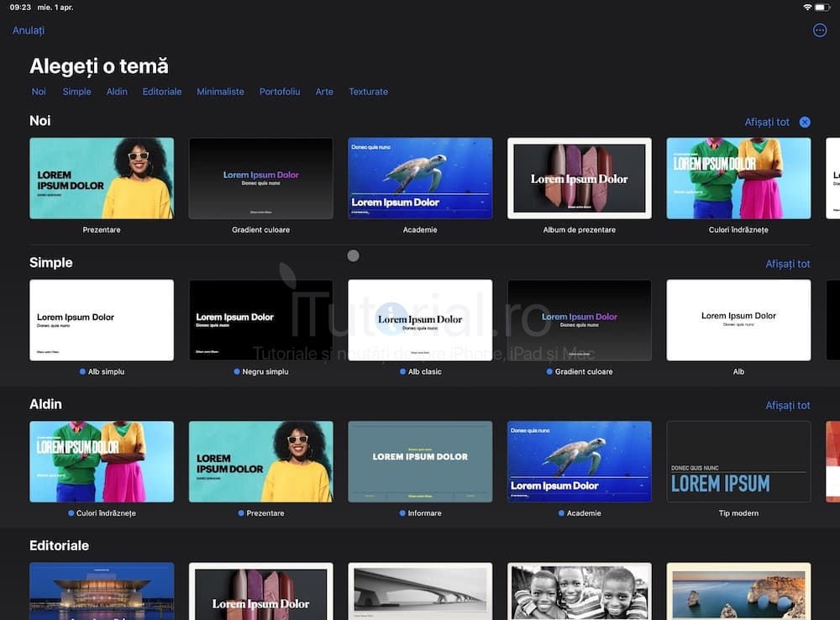This screenshot has height=620, width=840.
Task: Click the blue dot beside Alb simplu
Action: [x=82, y=371]
